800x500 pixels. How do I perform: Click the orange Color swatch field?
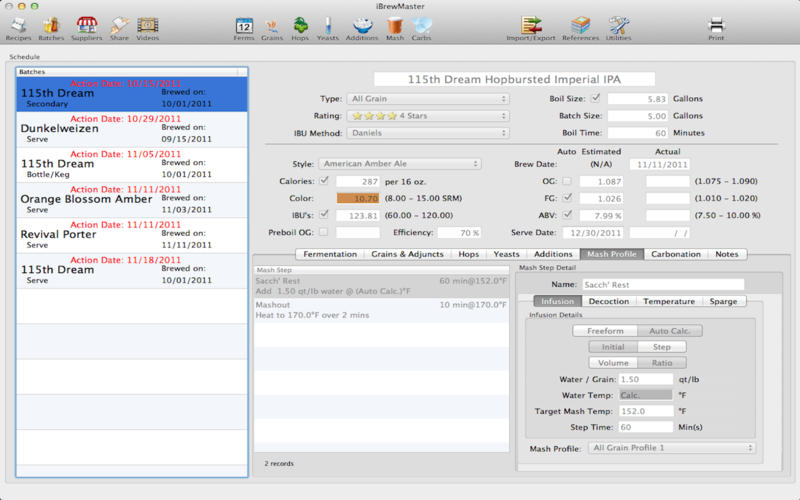(358, 198)
